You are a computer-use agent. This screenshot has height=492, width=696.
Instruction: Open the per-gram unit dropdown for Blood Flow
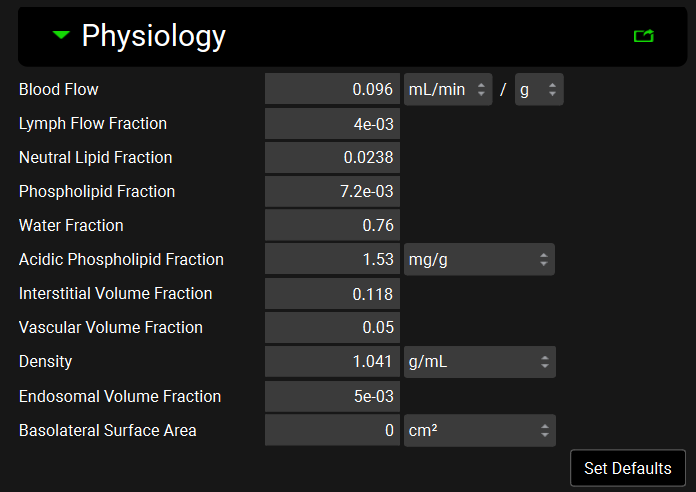click(x=539, y=90)
